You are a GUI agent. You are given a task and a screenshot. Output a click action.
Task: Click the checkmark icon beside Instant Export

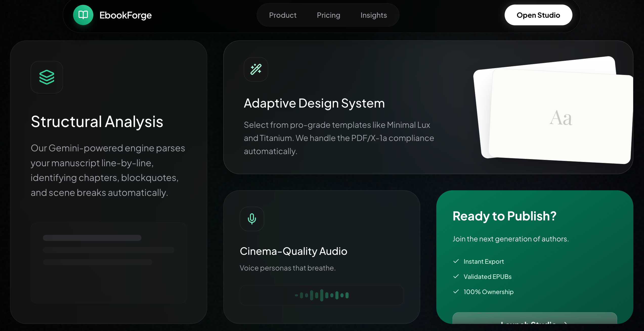[456, 261]
